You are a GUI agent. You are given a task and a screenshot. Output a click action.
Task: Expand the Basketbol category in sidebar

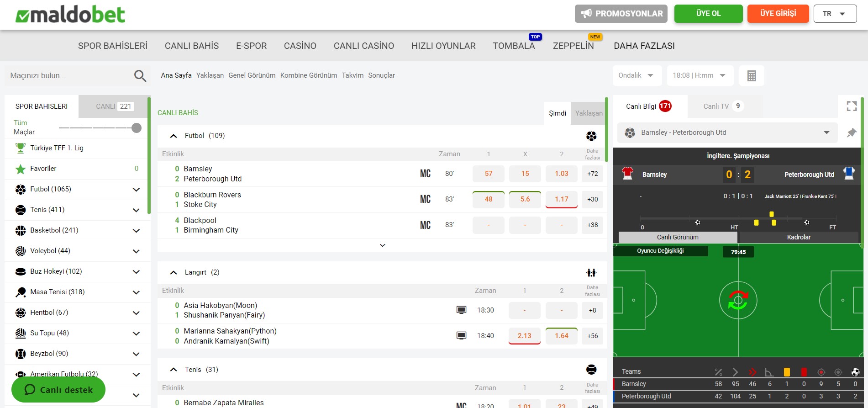[136, 231]
